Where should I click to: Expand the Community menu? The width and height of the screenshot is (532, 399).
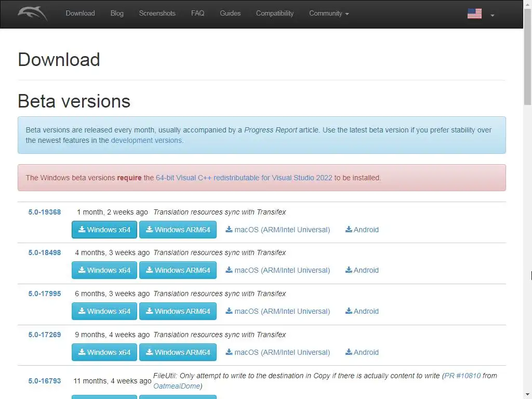coord(329,13)
